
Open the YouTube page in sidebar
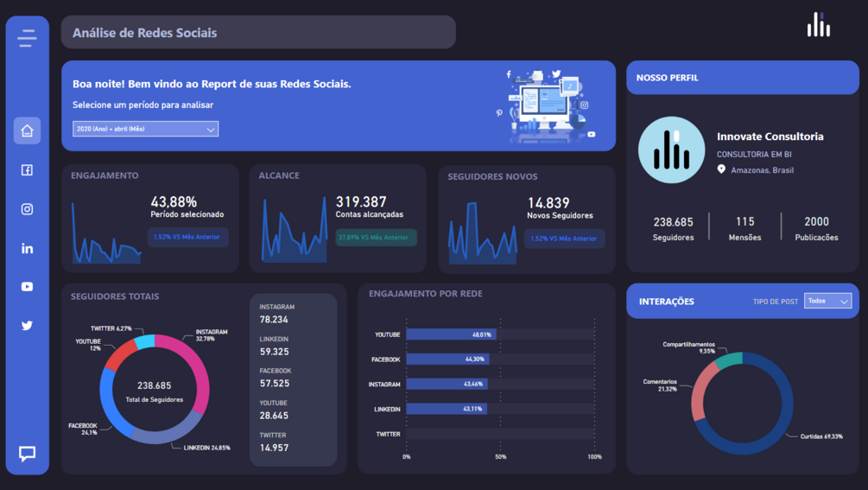tap(27, 287)
